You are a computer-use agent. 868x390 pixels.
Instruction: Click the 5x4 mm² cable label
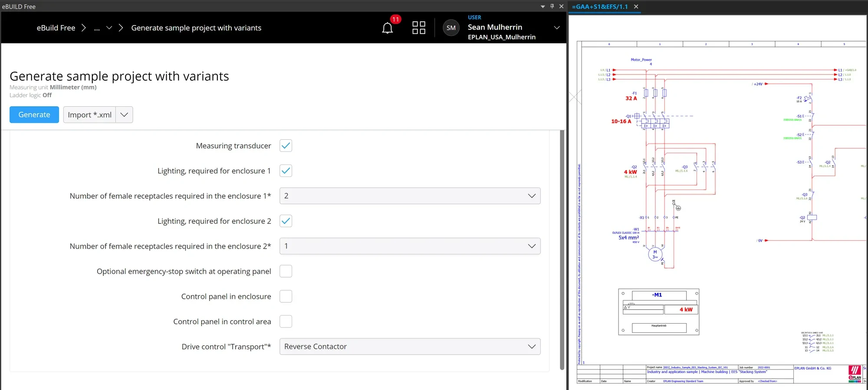[628, 238]
